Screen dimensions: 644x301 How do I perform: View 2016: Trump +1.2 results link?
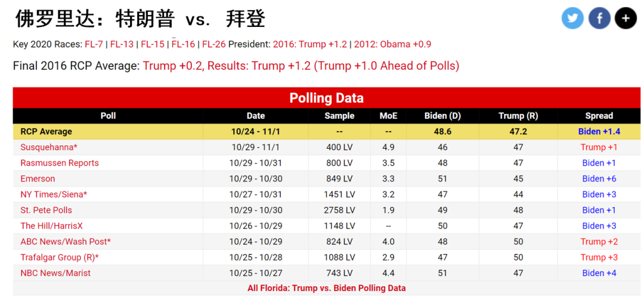pos(309,44)
